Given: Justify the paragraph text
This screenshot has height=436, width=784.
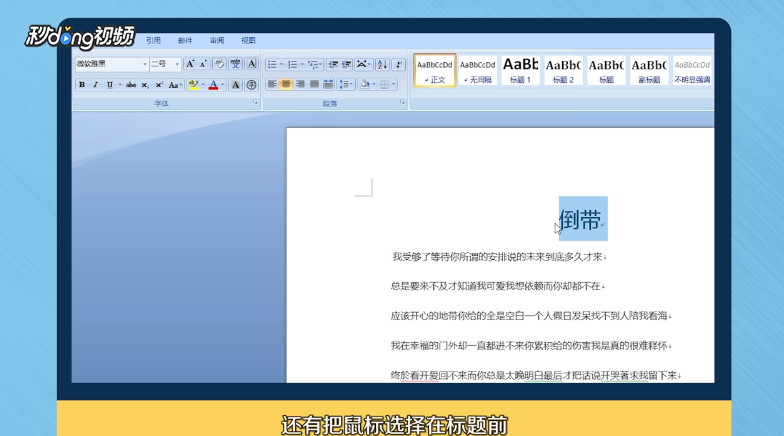Looking at the screenshot, I should 314,84.
